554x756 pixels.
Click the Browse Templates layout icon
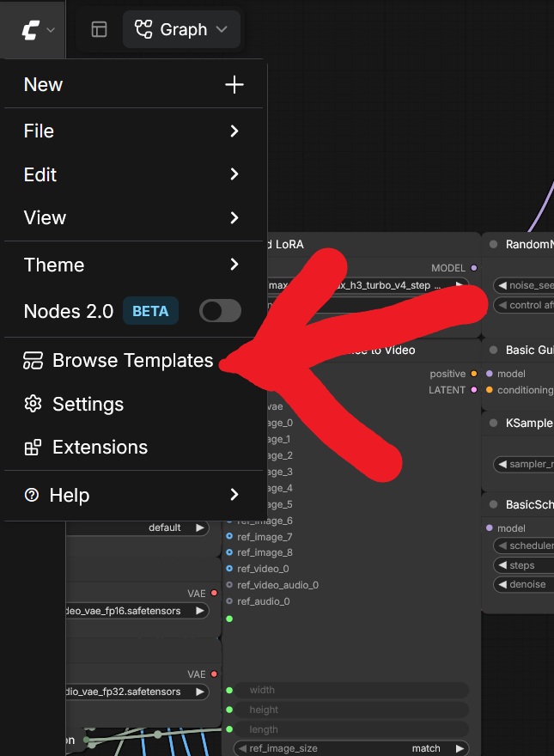33,361
